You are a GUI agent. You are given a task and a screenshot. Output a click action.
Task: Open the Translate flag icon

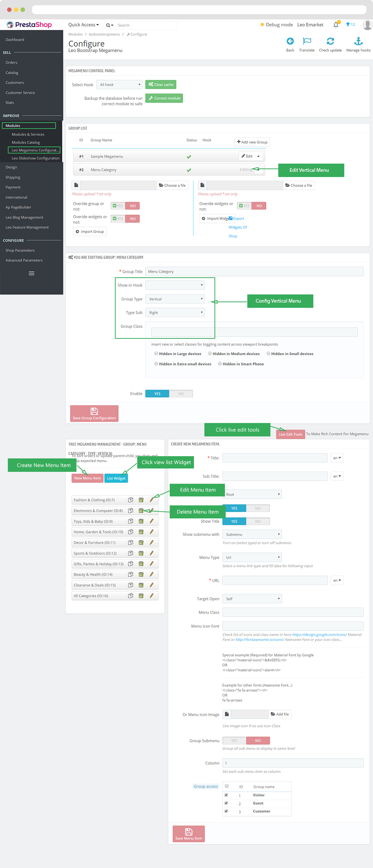click(x=307, y=41)
